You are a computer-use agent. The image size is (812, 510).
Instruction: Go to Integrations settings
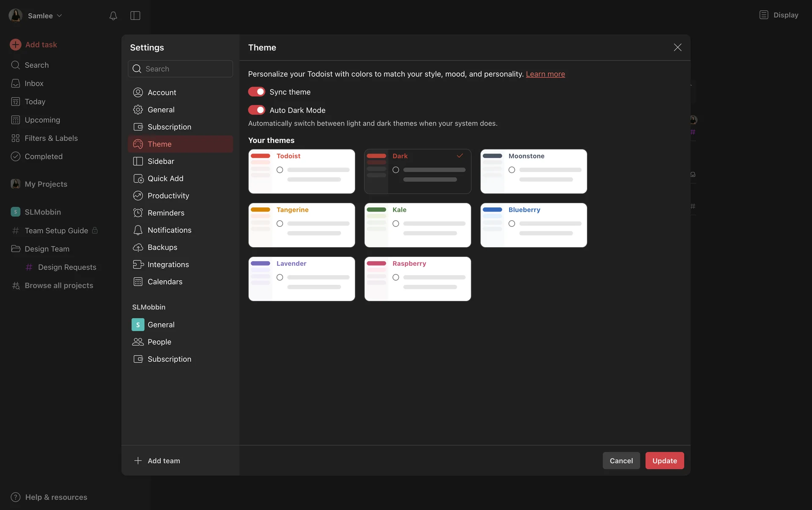(x=168, y=265)
